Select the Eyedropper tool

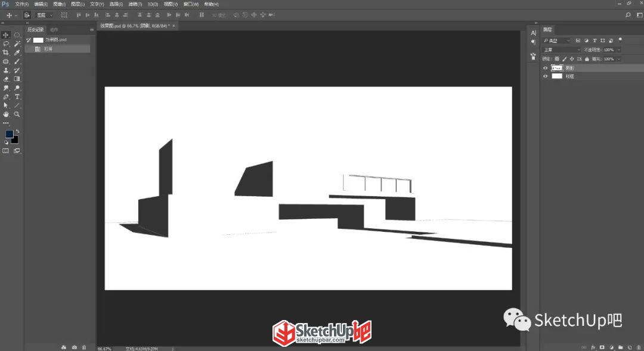coord(17,52)
